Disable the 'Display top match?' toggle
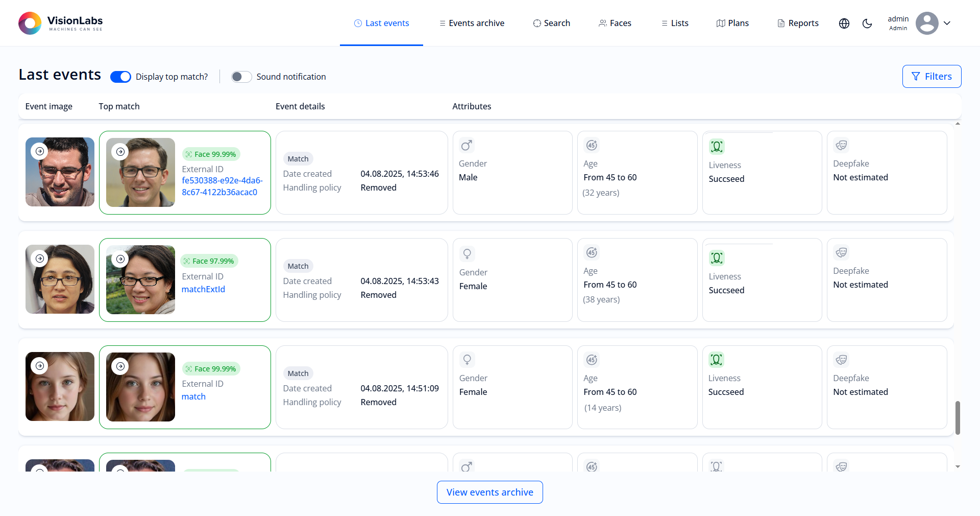This screenshot has height=516, width=980. (x=120, y=77)
